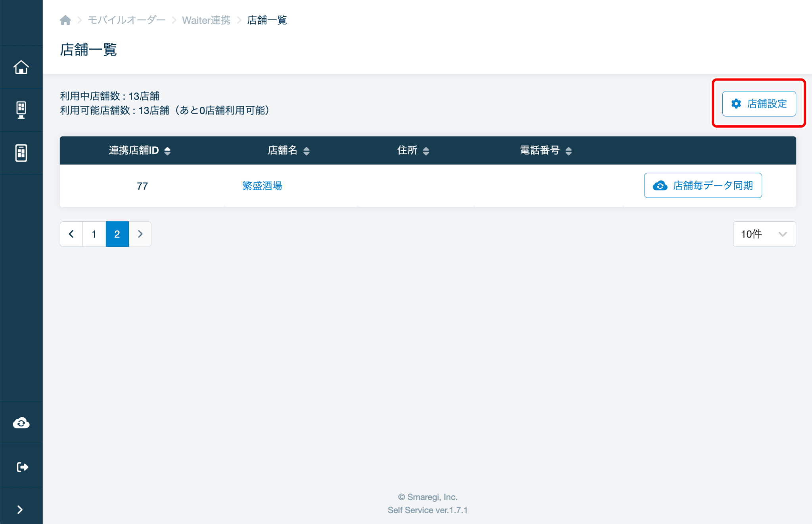Screen dimensions: 812x524
Task: Sort table by 住所 column
Action: [x=413, y=150]
